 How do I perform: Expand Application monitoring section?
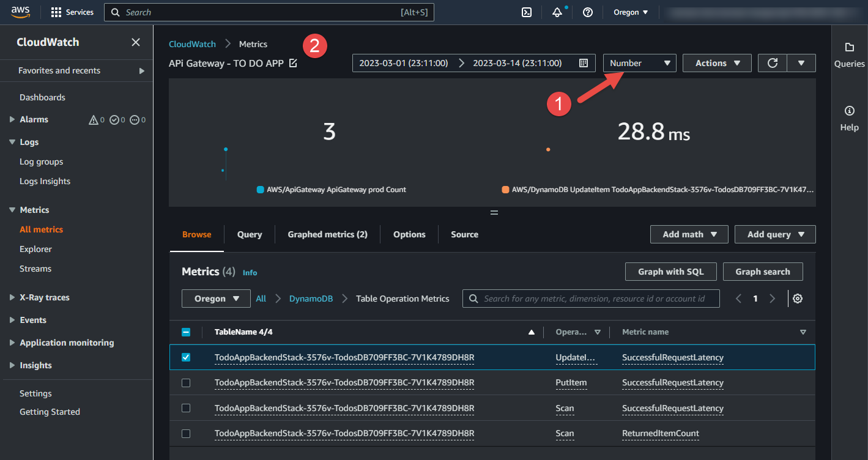point(12,343)
